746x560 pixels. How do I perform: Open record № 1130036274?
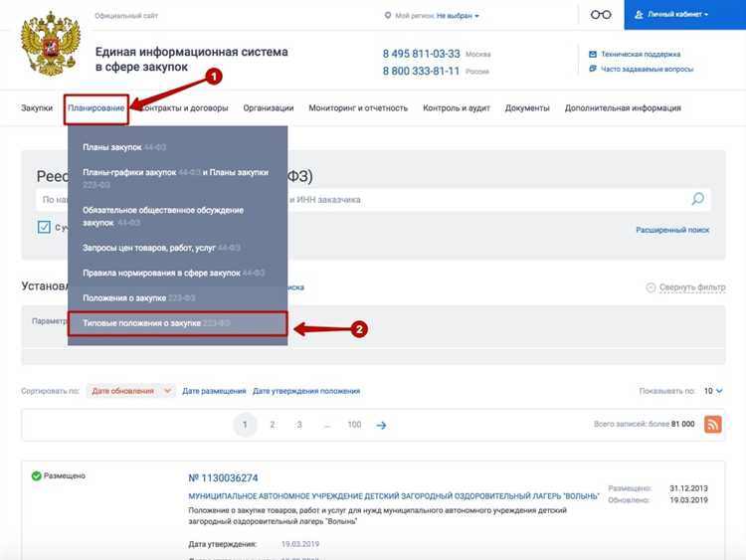[223, 477]
